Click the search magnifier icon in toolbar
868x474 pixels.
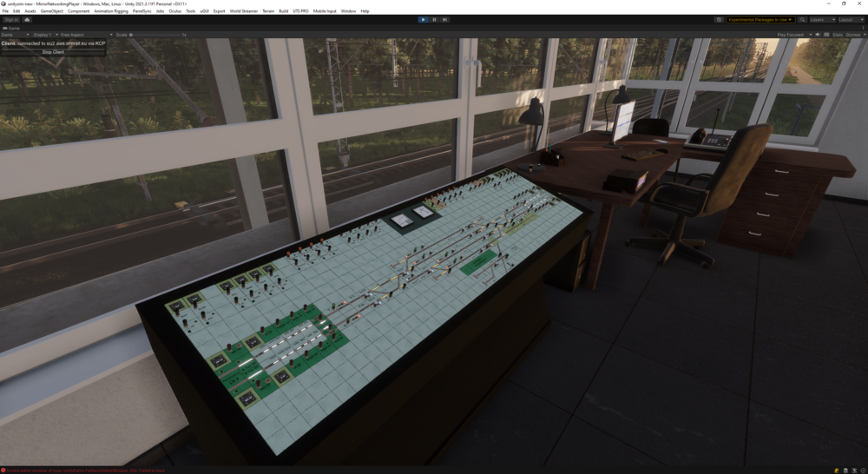point(802,19)
